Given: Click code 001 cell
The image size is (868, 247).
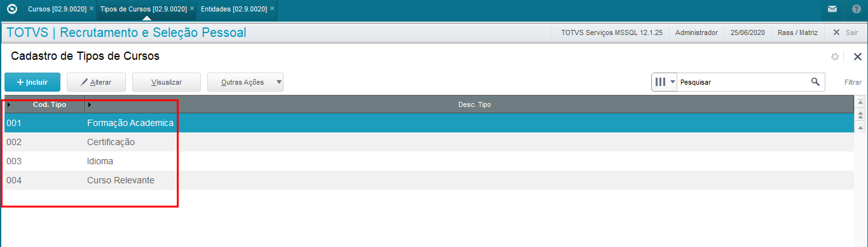Looking at the screenshot, I should tap(14, 123).
